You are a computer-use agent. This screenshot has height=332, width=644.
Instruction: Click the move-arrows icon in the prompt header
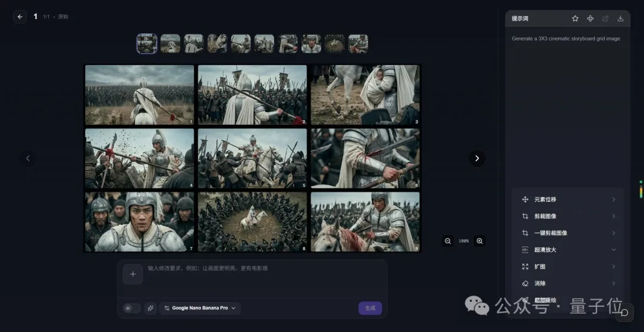click(590, 19)
